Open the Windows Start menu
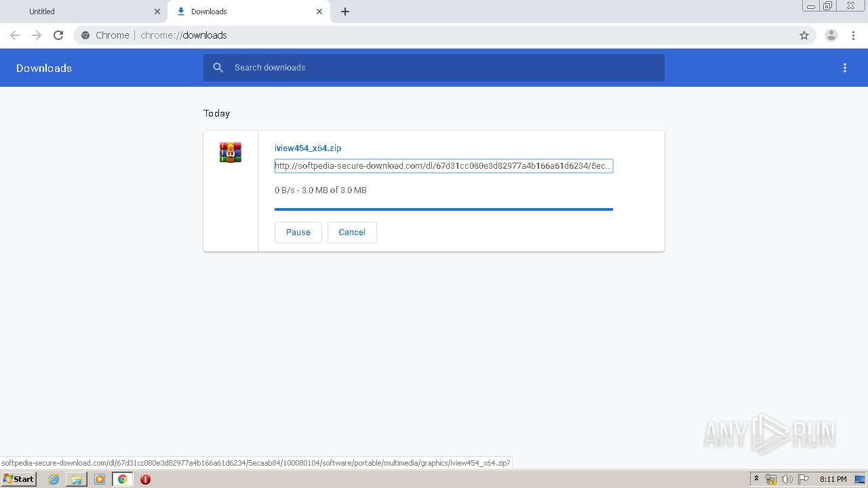Viewport: 868px width, 488px height. click(18, 479)
